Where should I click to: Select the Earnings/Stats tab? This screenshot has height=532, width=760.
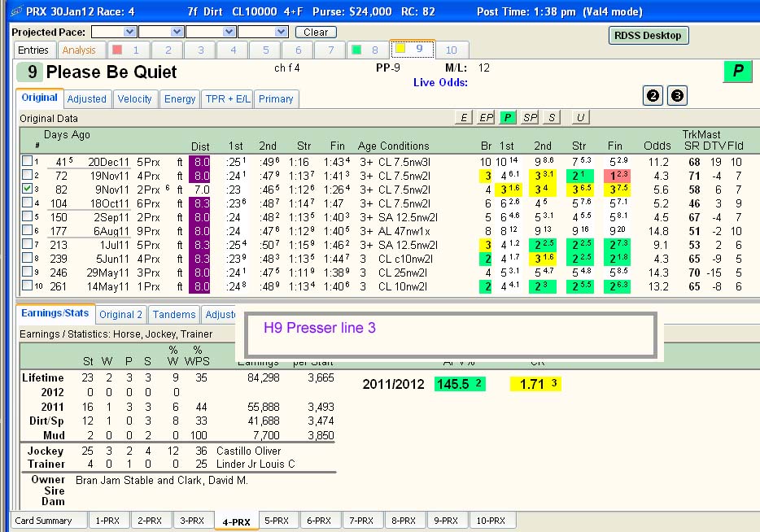pos(55,313)
